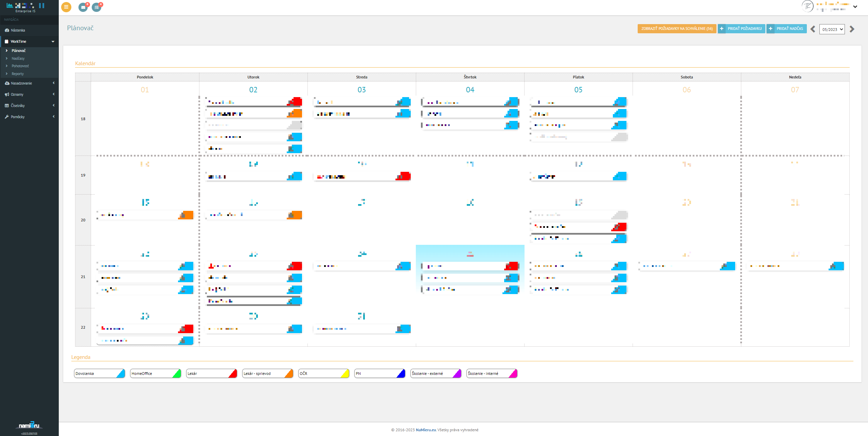Select the Nástenka dashboard icon
This screenshot has width=868, height=436.
tap(7, 30)
